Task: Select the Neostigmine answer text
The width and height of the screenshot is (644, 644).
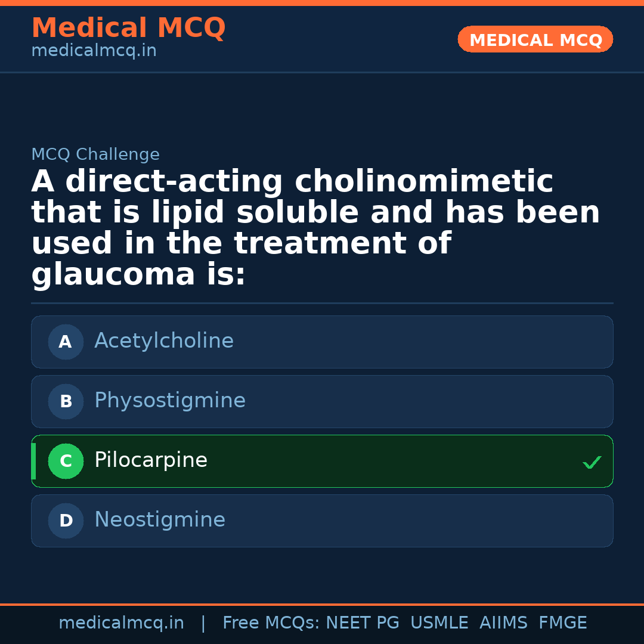Action: [x=160, y=520]
